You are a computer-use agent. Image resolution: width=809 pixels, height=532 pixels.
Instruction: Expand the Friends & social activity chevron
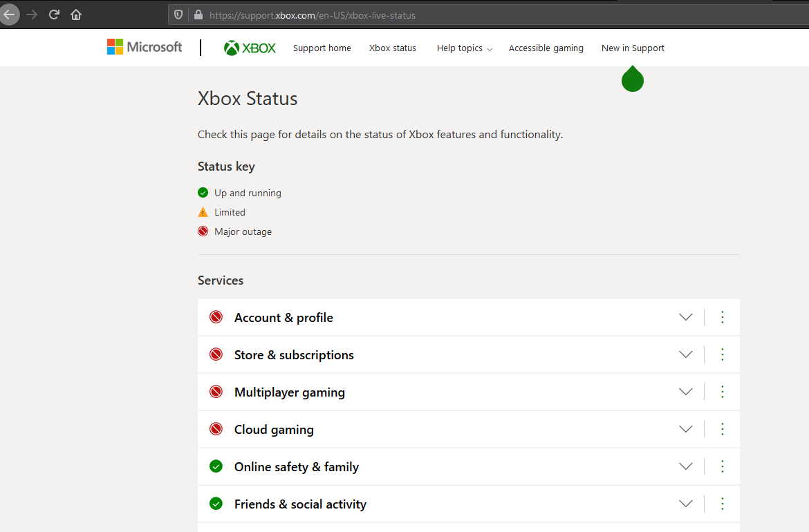tap(686, 504)
